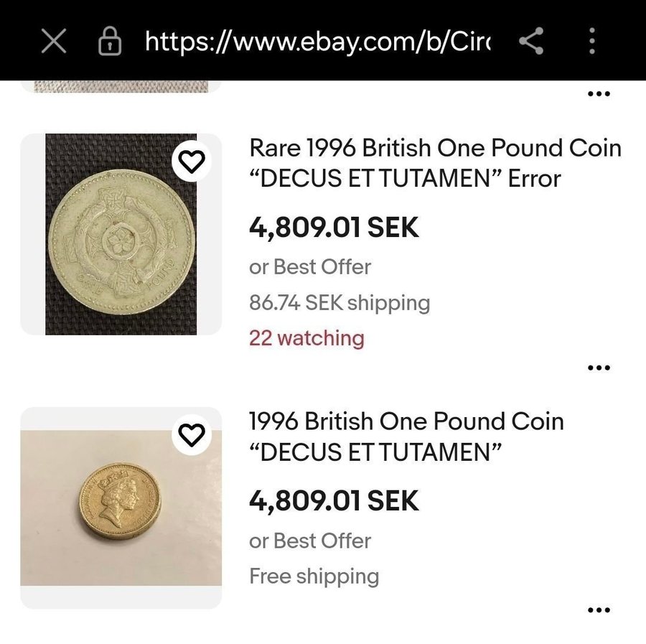Tap the padlock site security icon
This screenshot has width=646, height=644.
tap(109, 42)
